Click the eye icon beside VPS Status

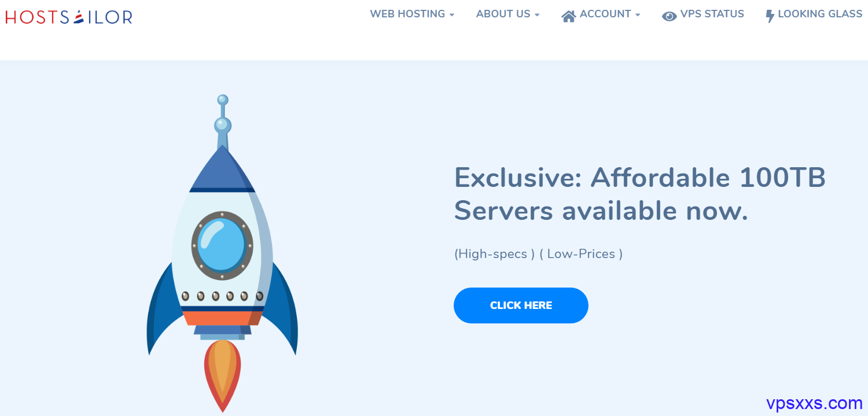(670, 17)
